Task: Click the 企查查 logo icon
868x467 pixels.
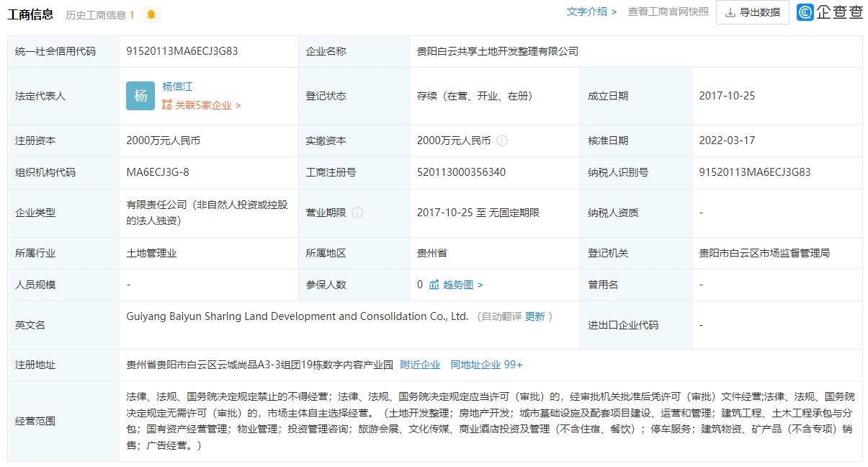Action: tap(804, 12)
